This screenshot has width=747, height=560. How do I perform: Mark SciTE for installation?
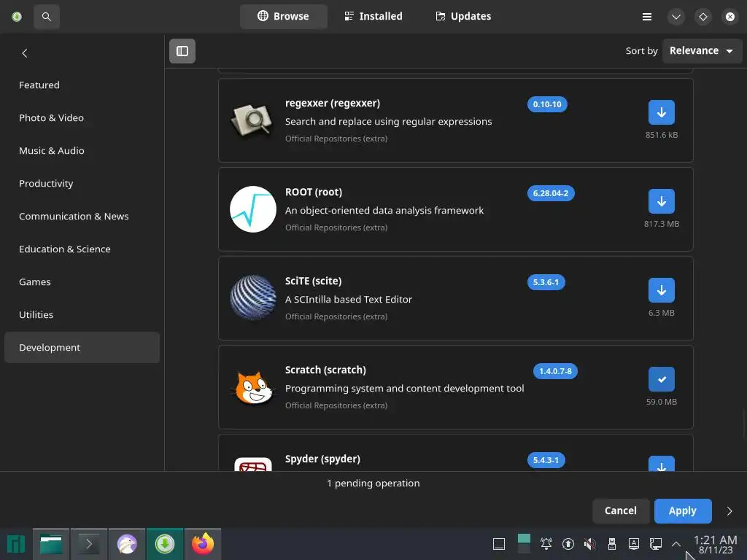661,290
